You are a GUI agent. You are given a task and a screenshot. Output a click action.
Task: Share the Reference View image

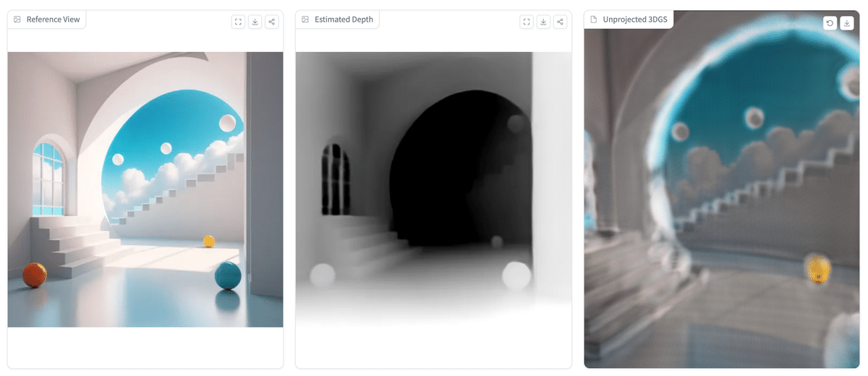pos(272,22)
